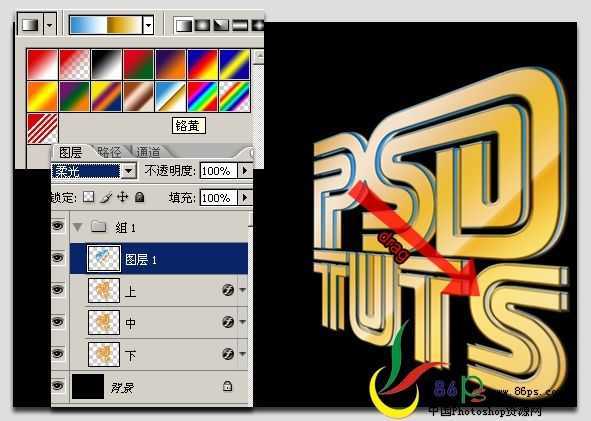Viewport: 591px width, 421px height.
Task: Pick the black to white gradient swatch
Action: 106,64
